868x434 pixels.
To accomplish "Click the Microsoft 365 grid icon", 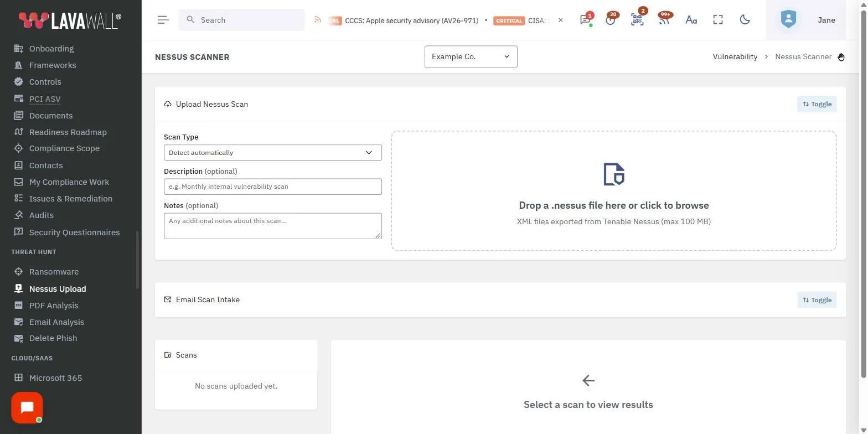I will (18, 378).
